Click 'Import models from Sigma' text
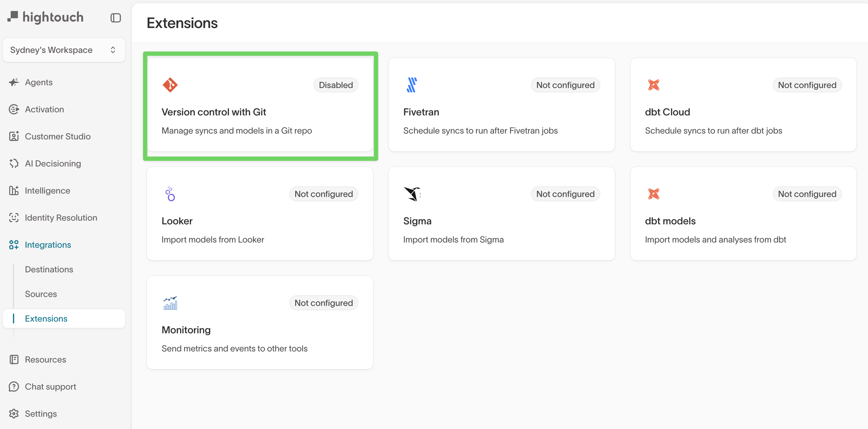Image resolution: width=868 pixels, height=429 pixels. coord(453,239)
